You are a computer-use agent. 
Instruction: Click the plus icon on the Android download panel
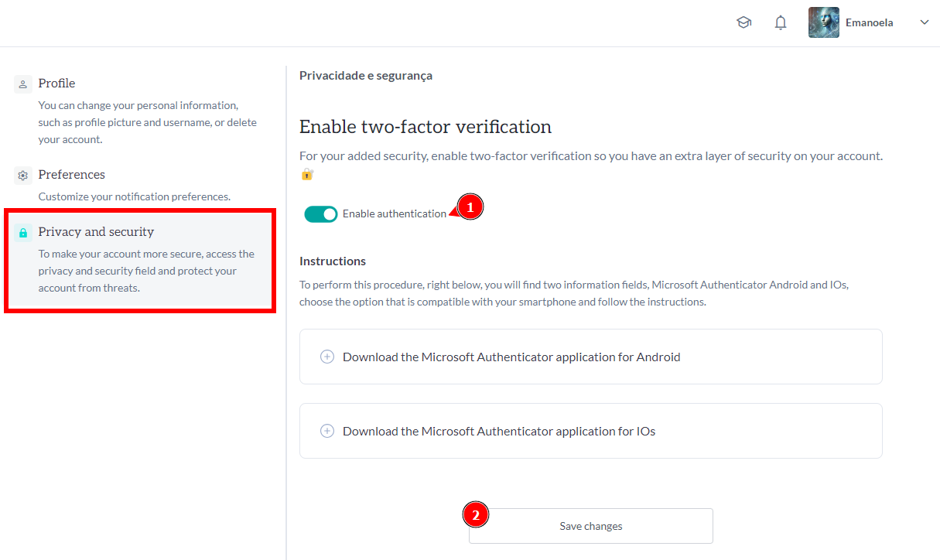click(x=326, y=357)
